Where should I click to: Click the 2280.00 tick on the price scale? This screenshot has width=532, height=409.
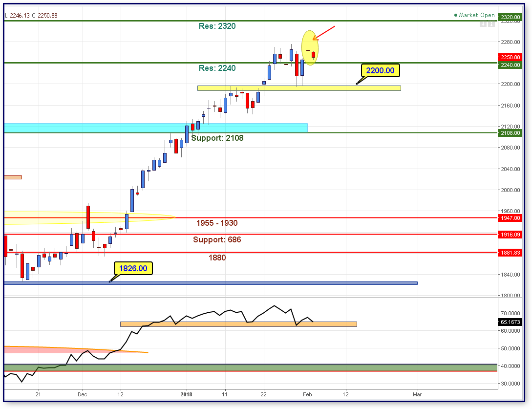pyautogui.click(x=511, y=42)
